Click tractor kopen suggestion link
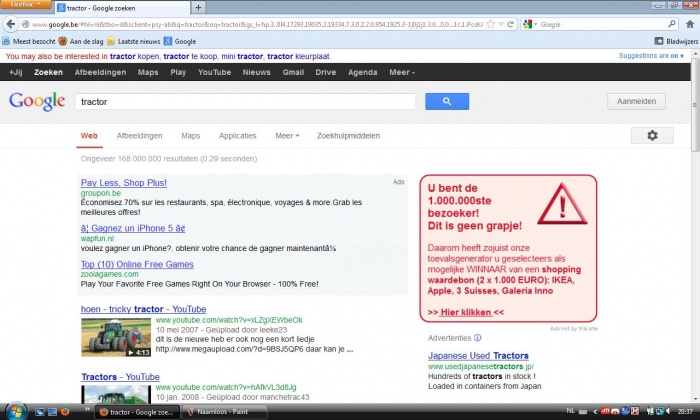The height and width of the screenshot is (420, 700). [x=134, y=56]
